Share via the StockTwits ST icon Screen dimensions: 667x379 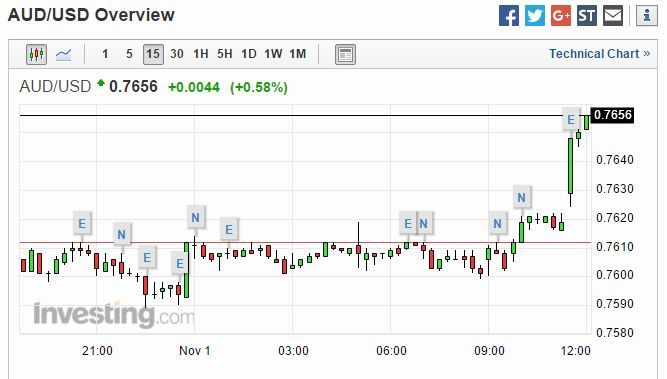pos(587,16)
